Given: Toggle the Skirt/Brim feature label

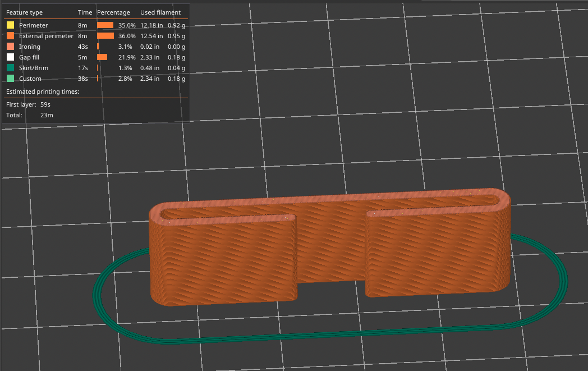Looking at the screenshot, I should pyautogui.click(x=34, y=68).
